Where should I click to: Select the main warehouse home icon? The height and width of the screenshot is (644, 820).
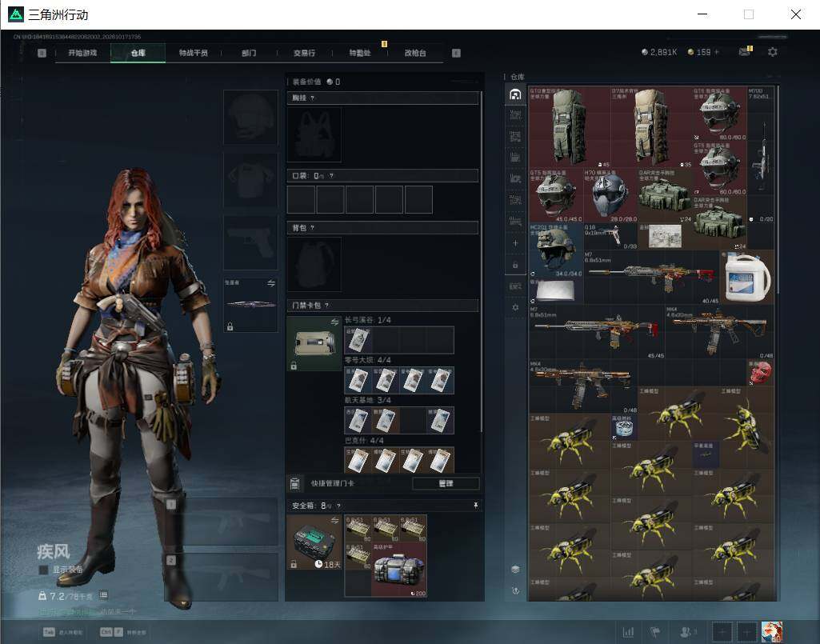pyautogui.click(x=515, y=94)
